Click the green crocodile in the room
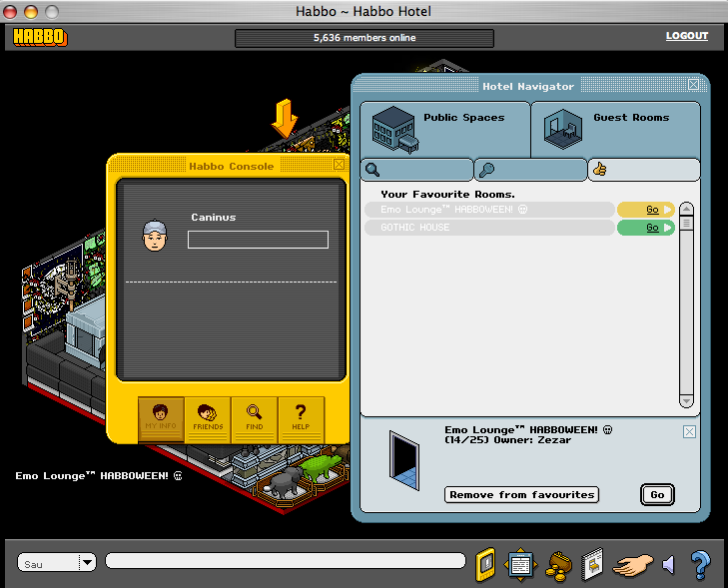This screenshot has height=588, width=728. coord(322,466)
